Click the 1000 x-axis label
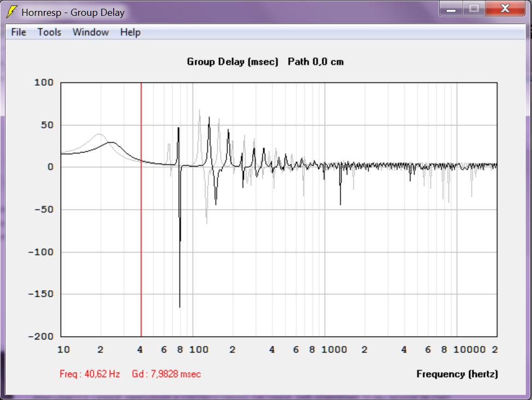Image resolution: width=532 pixels, height=400 pixels. [x=334, y=350]
